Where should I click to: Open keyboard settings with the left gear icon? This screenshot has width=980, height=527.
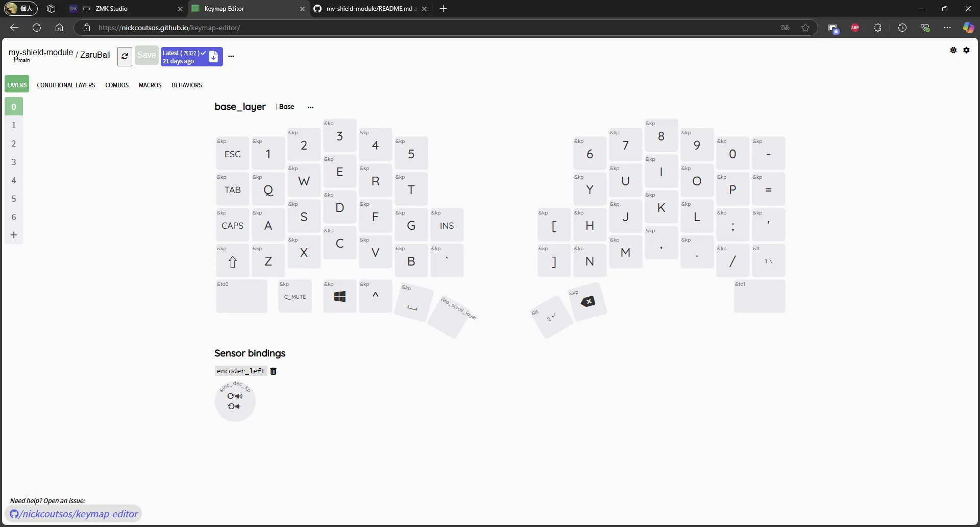pos(953,50)
